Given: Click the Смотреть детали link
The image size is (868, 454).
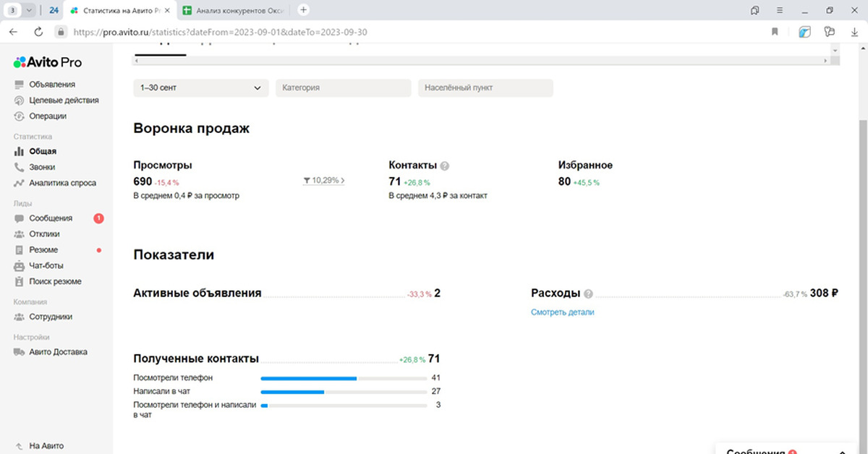Looking at the screenshot, I should click(x=562, y=312).
